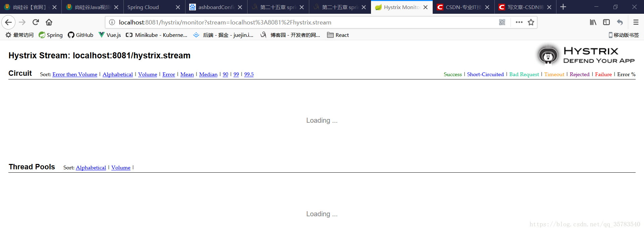Show site information icon in address bar
Screen dimensions: 644x231
pos(112,22)
